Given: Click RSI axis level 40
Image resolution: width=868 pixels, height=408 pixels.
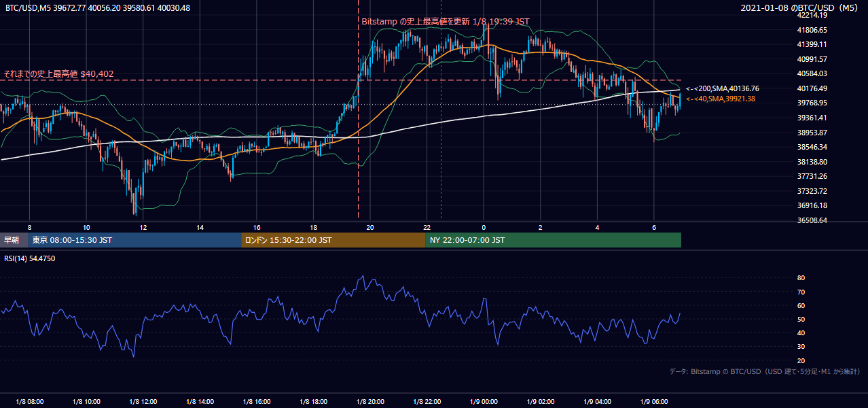Looking at the screenshot, I should click(x=801, y=333).
